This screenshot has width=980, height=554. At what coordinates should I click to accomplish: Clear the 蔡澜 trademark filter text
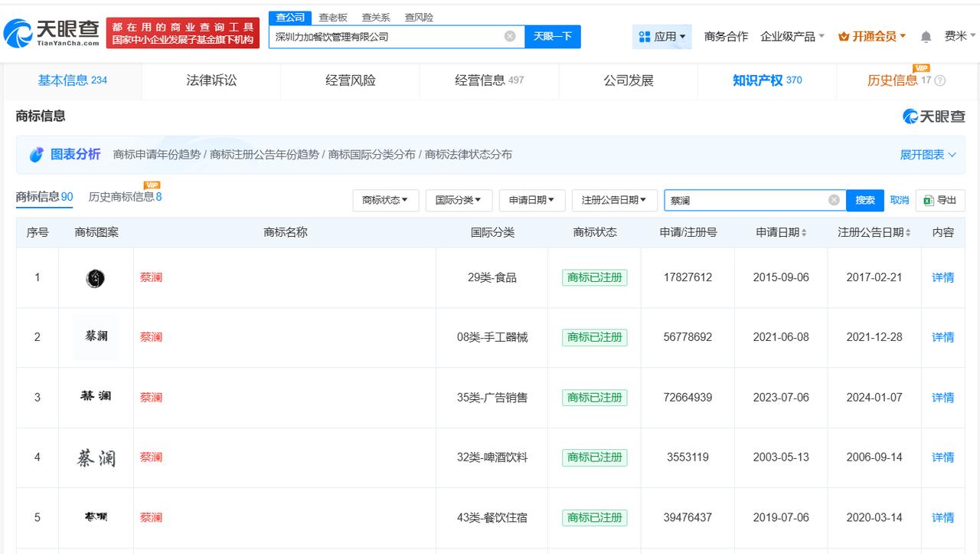(834, 200)
